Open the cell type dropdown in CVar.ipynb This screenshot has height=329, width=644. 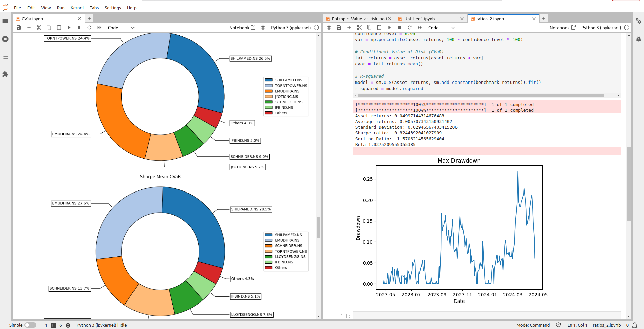pos(121,28)
